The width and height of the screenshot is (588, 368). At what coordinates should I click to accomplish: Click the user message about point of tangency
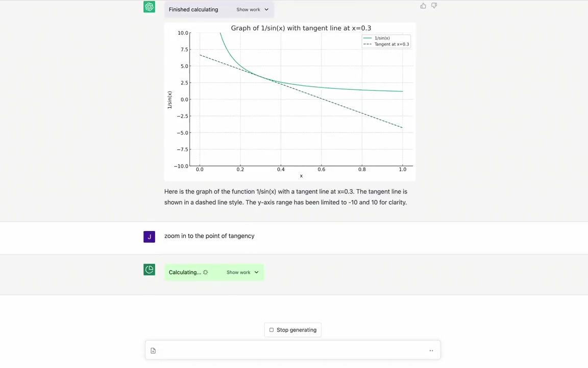[209, 236]
